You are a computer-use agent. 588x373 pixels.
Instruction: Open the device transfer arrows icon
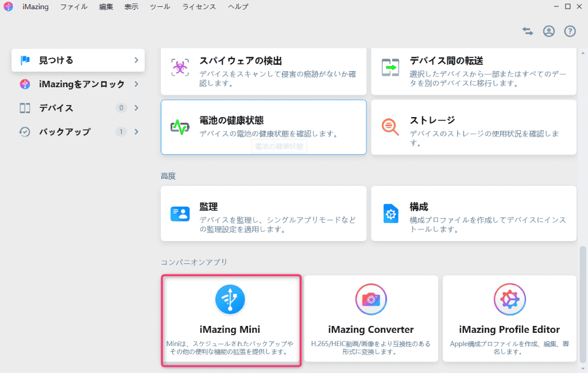528,32
